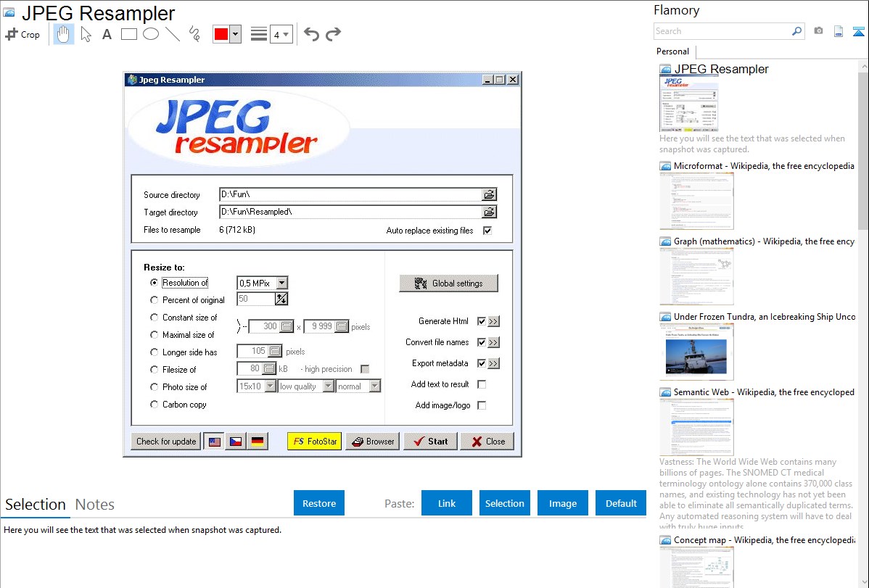Enable the Add image/logo checkbox
This screenshot has height=588, width=869.
point(482,406)
